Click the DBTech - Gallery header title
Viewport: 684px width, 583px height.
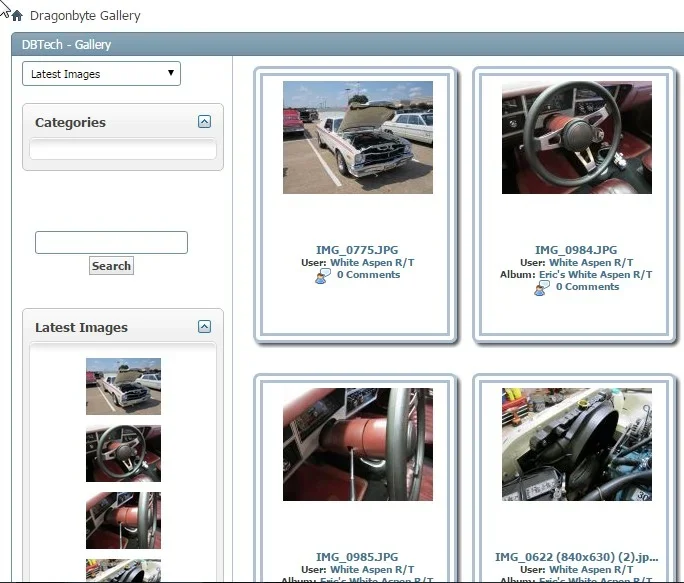66,45
